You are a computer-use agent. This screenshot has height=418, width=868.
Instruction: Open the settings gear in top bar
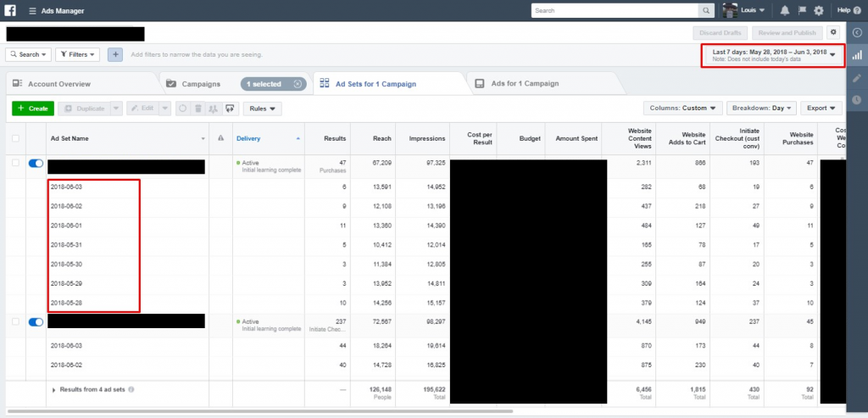point(819,10)
